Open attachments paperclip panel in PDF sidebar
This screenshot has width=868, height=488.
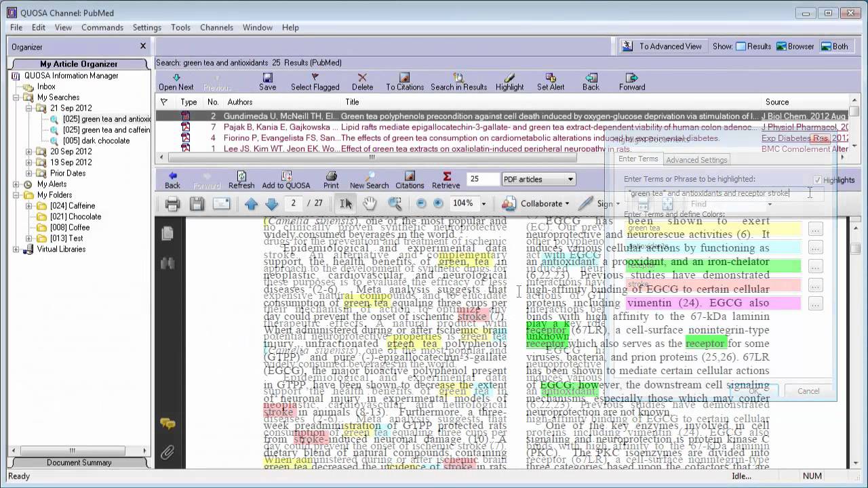tap(167, 452)
